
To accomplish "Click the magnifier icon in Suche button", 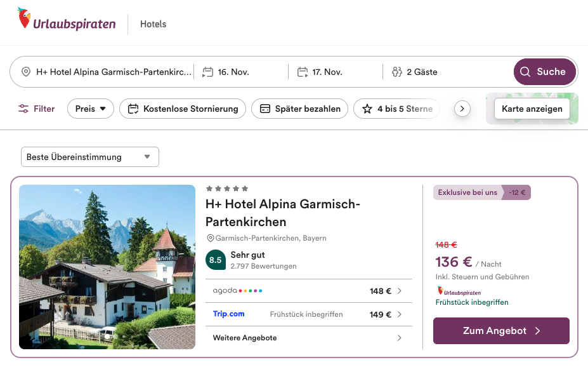I will pyautogui.click(x=525, y=72).
